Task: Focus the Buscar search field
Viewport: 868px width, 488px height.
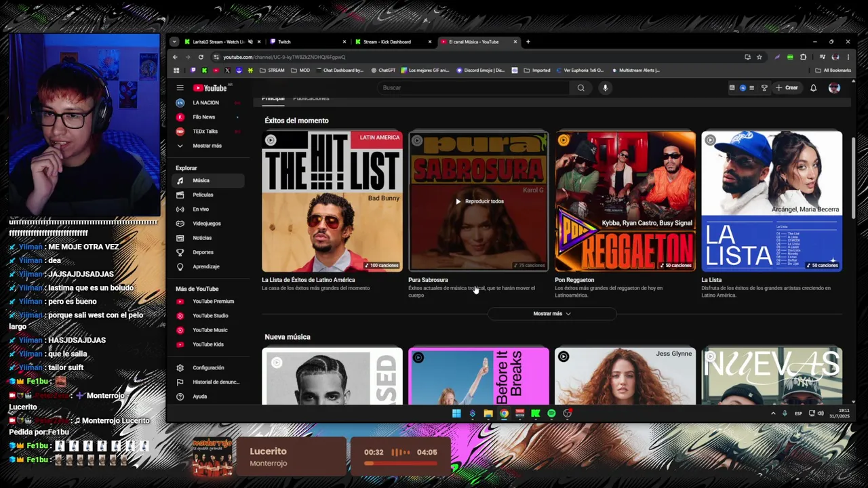Action: click(475, 87)
